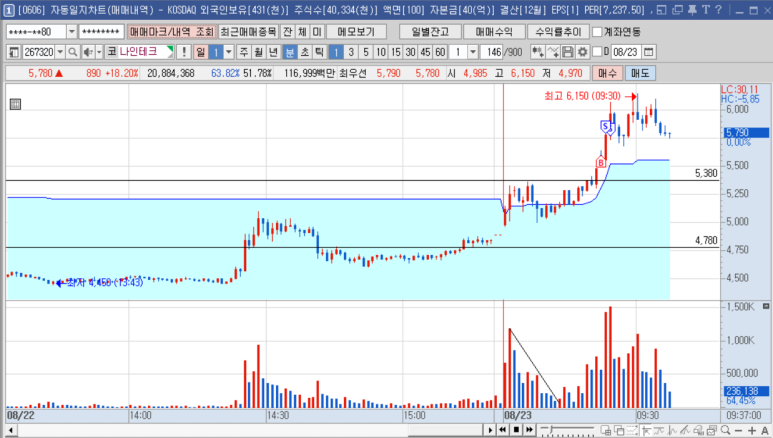Open the dropdown next to speaker icon
773x438 pixels.
click(x=99, y=52)
